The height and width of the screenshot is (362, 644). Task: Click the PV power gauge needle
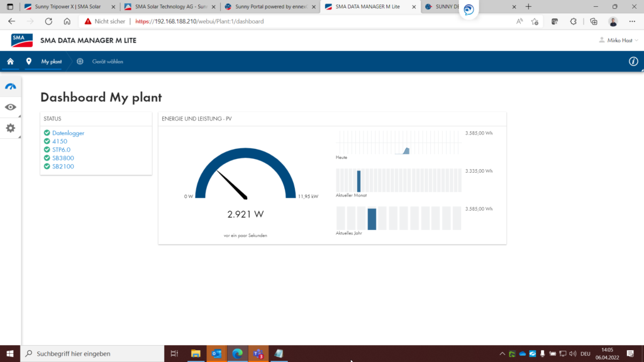231,184
